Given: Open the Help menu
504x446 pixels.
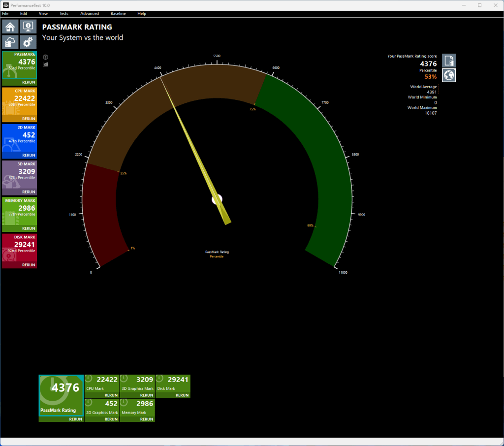Looking at the screenshot, I should click(x=142, y=13).
